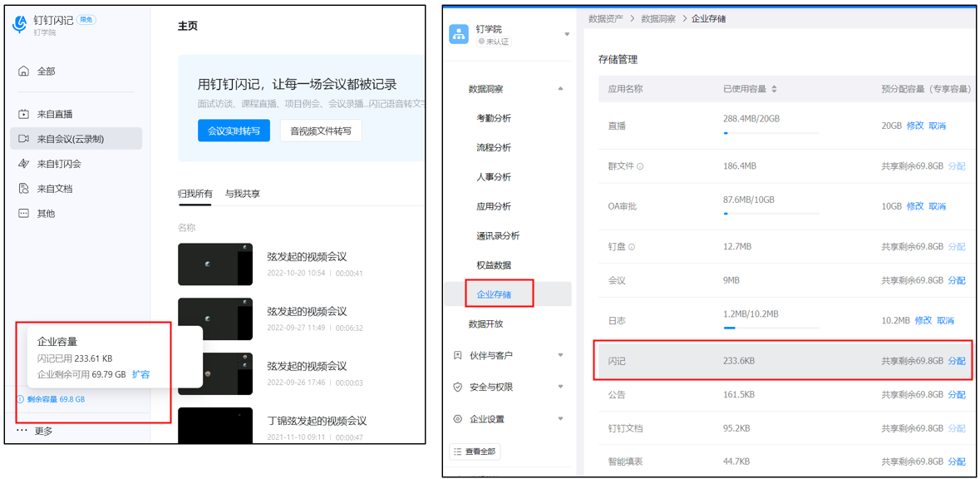
Task: Click 直播 storage usage progress bar
Action: pos(771,133)
